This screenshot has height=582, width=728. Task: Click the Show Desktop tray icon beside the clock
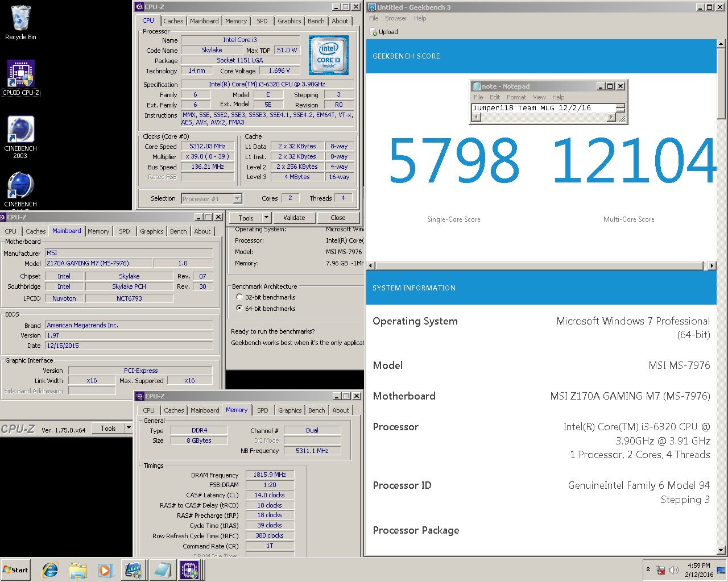point(721,570)
